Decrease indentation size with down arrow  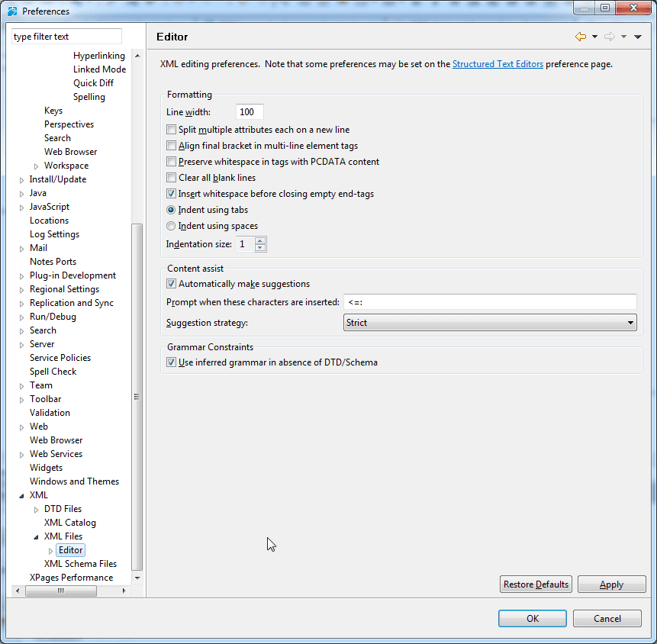260,248
